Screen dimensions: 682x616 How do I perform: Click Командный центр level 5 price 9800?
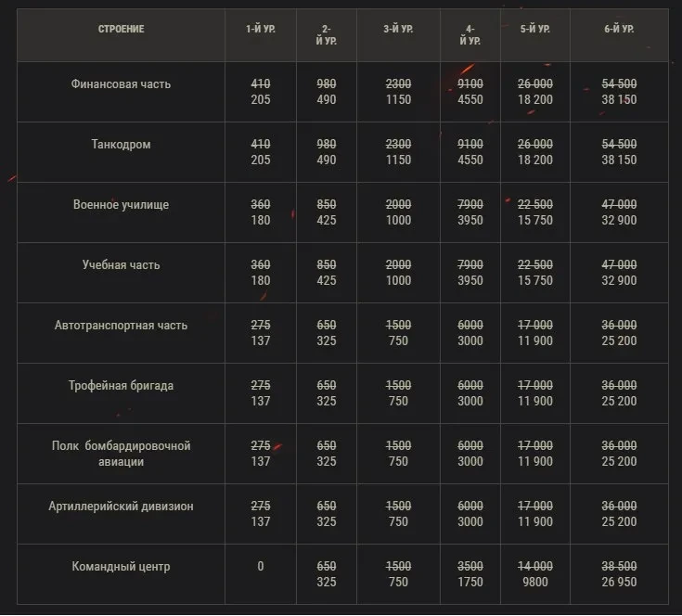(x=535, y=582)
